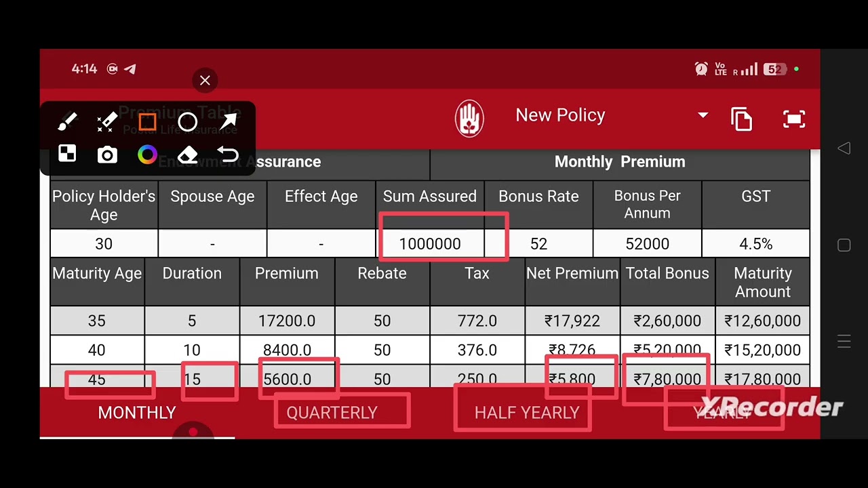Tap the Telegram notification status icon

coord(130,69)
